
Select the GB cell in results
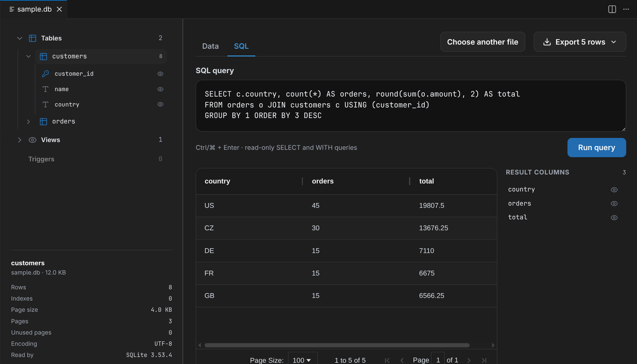249,295
